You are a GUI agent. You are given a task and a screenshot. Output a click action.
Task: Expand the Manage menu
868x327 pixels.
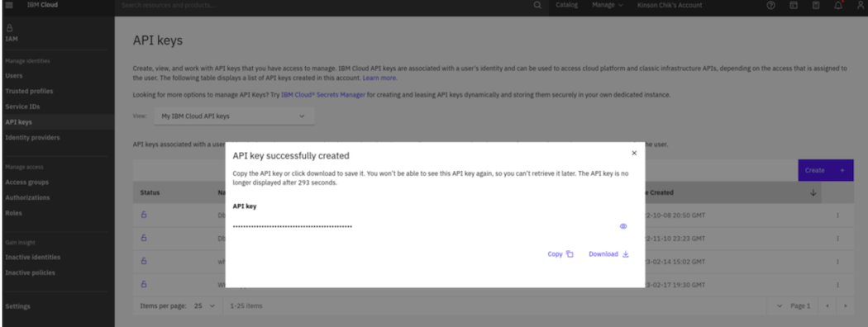coord(608,5)
